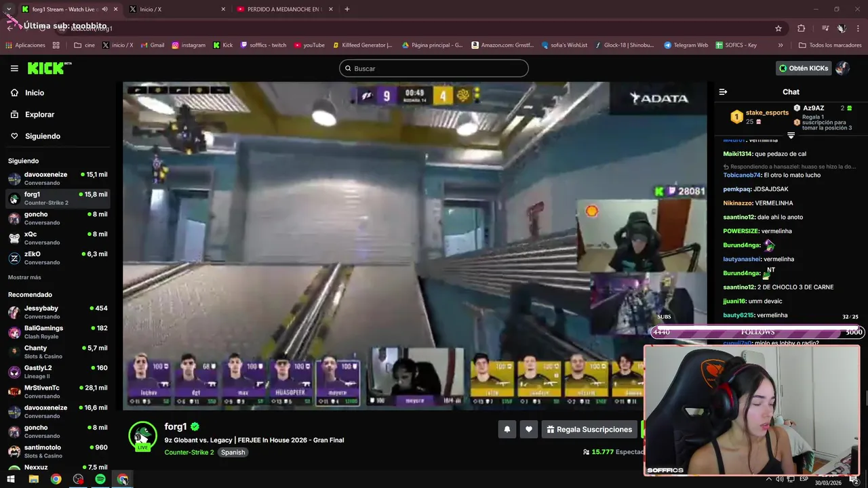
Task: Click the Obtén KICKs button
Action: [804, 68]
